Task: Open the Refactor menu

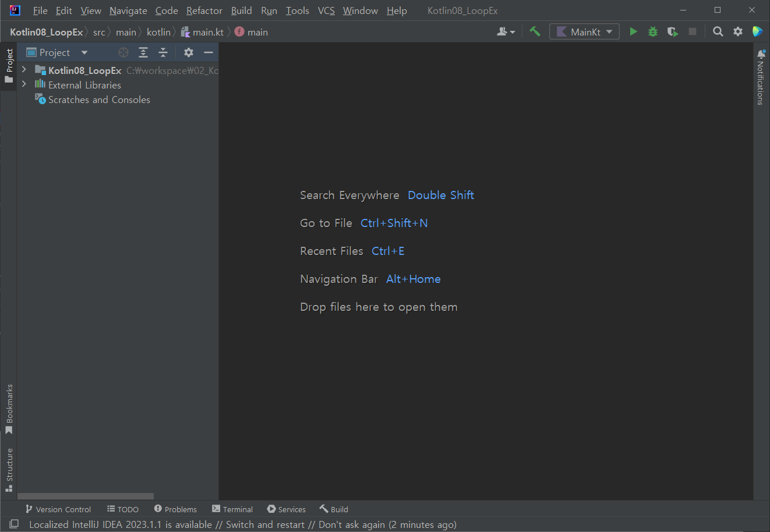Action: (204, 10)
